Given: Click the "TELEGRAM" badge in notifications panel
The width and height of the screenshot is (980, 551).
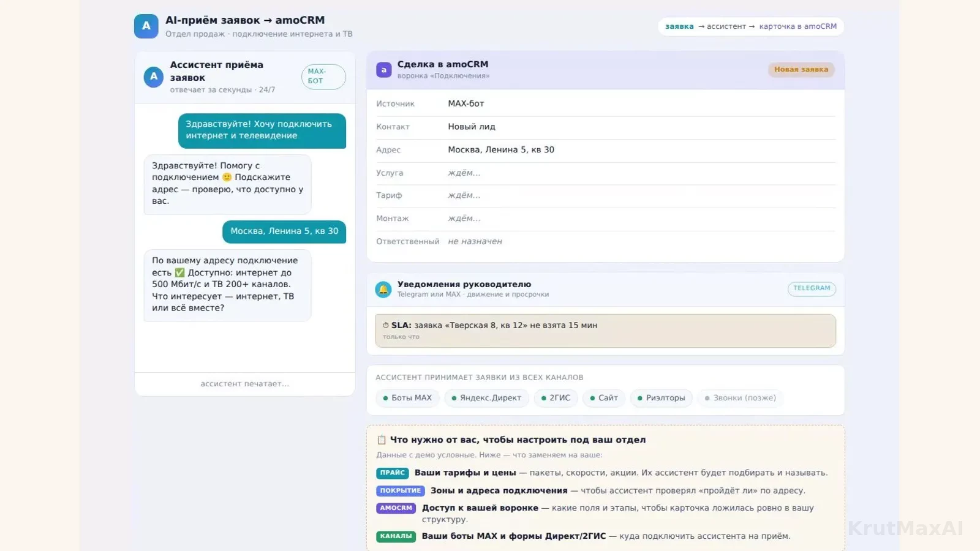Looking at the screenshot, I should point(812,288).
